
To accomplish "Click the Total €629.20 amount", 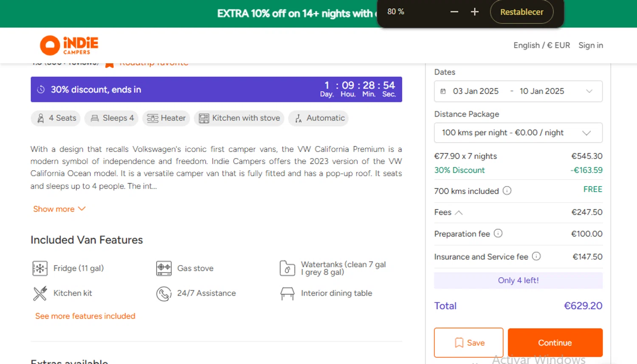I will point(583,306).
